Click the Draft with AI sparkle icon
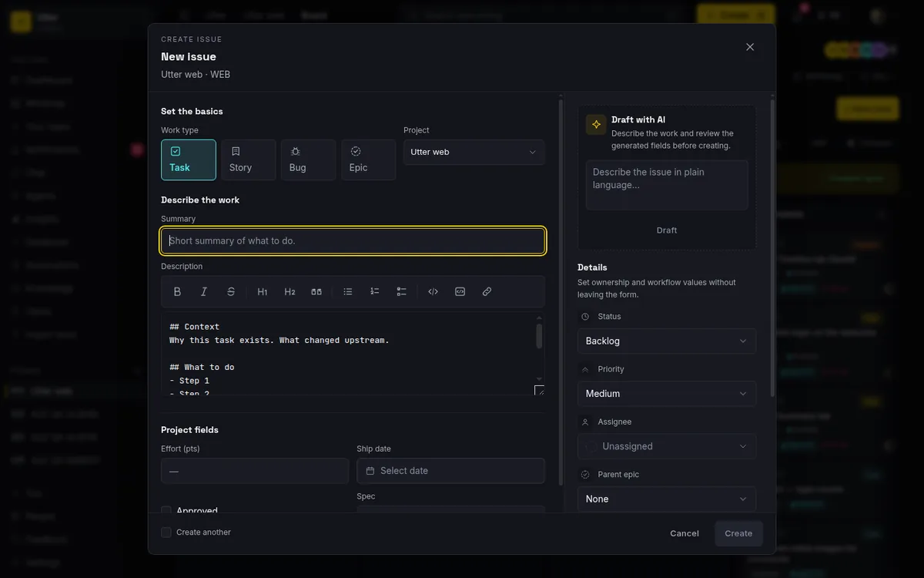The image size is (924, 578). [x=596, y=124]
